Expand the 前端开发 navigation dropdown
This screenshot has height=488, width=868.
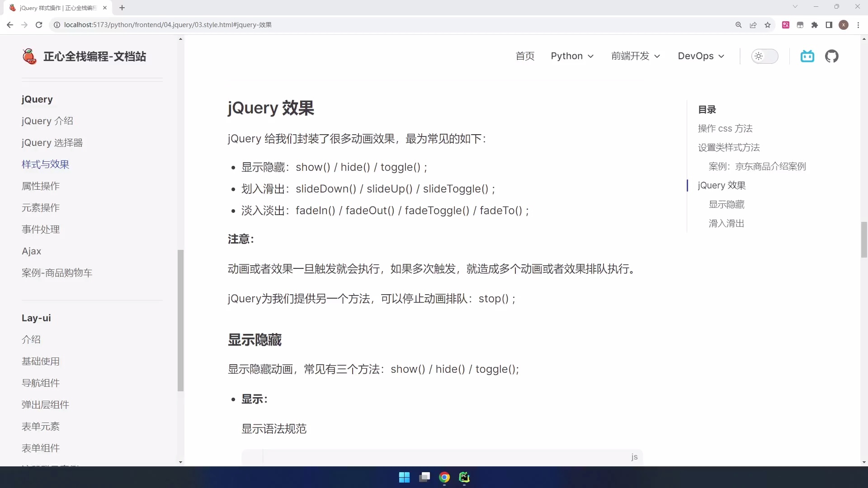tap(635, 56)
